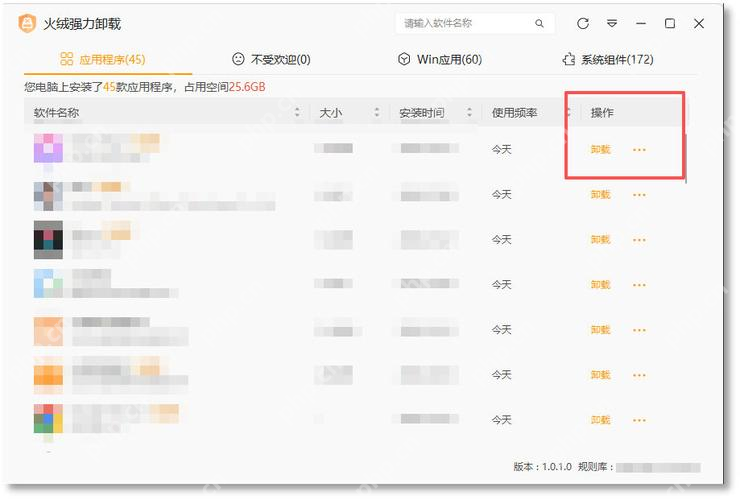
Task: Open more options for black icon app
Action: tap(639, 240)
